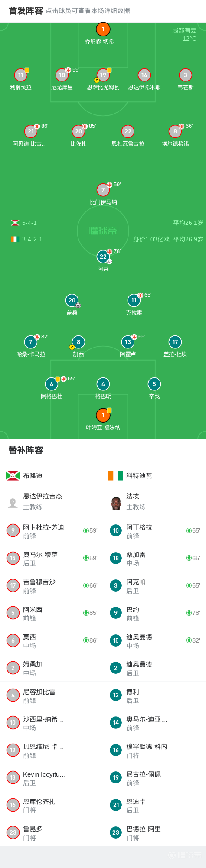The image size is (206, 868).
Task: Select player 17 盖拉-杜埃 icon
Action: (x=175, y=342)
